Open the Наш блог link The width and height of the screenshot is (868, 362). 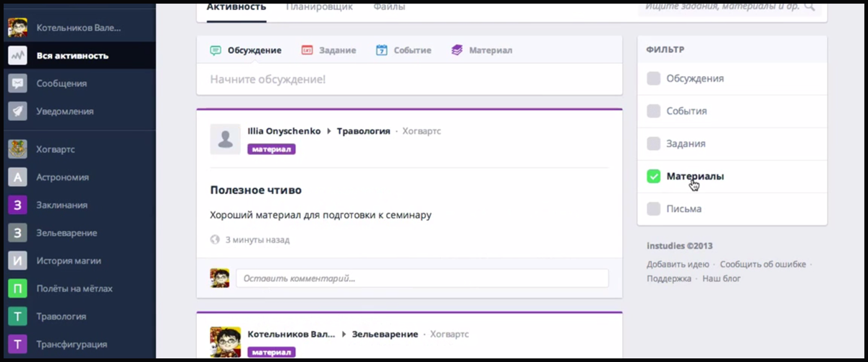721,278
